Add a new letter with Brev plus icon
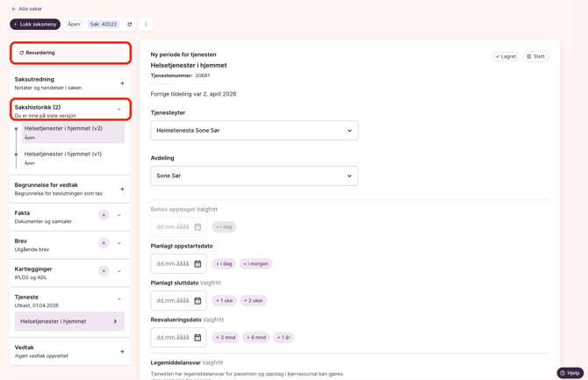 click(x=104, y=243)
